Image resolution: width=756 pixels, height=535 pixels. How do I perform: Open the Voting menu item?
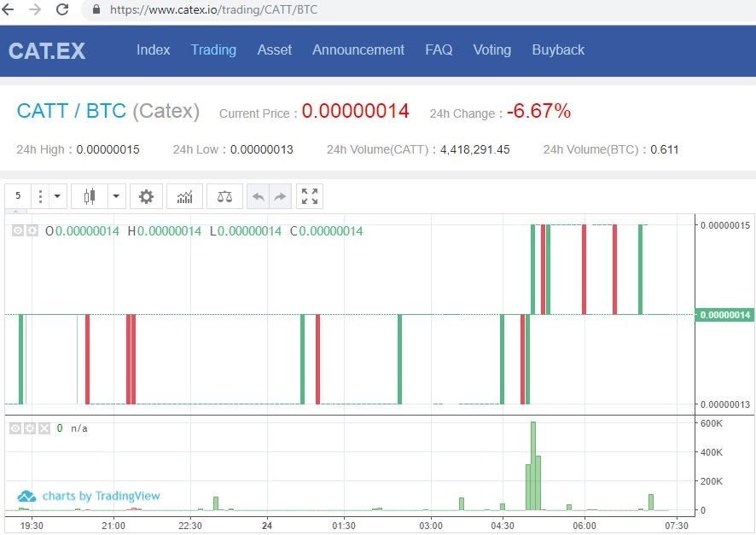coord(491,50)
